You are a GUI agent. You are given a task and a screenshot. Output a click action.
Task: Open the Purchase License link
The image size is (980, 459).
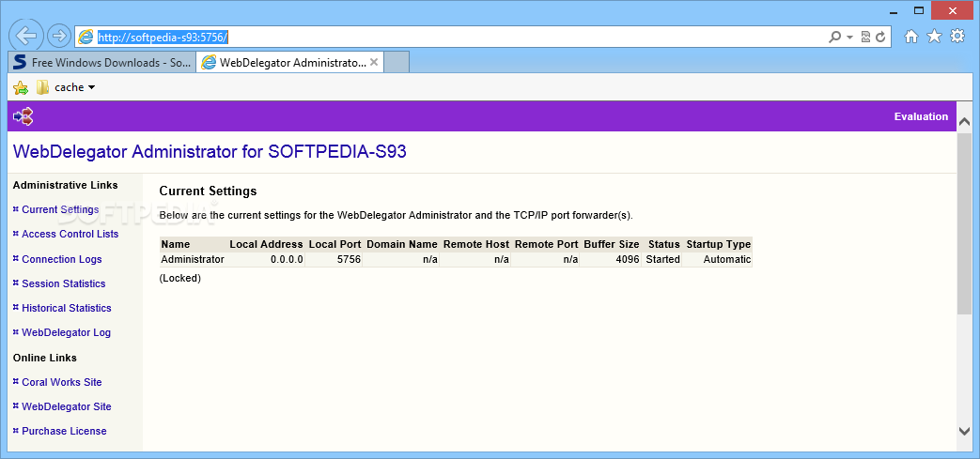[65, 431]
